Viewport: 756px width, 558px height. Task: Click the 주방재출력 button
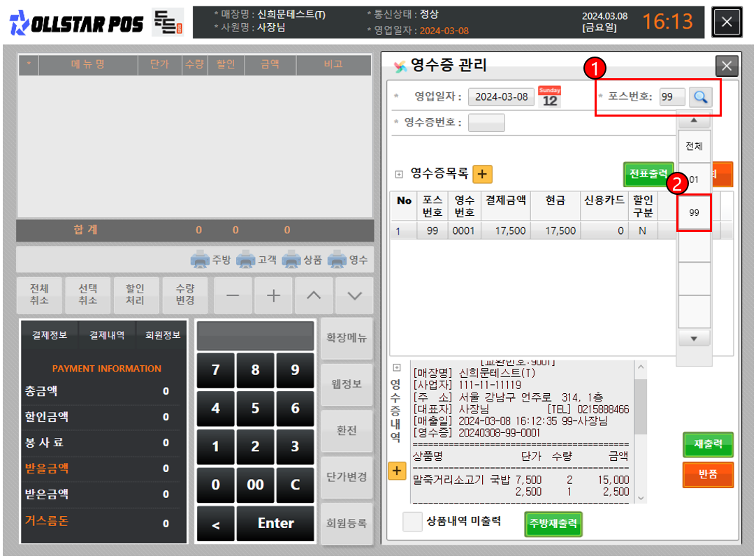(x=553, y=524)
